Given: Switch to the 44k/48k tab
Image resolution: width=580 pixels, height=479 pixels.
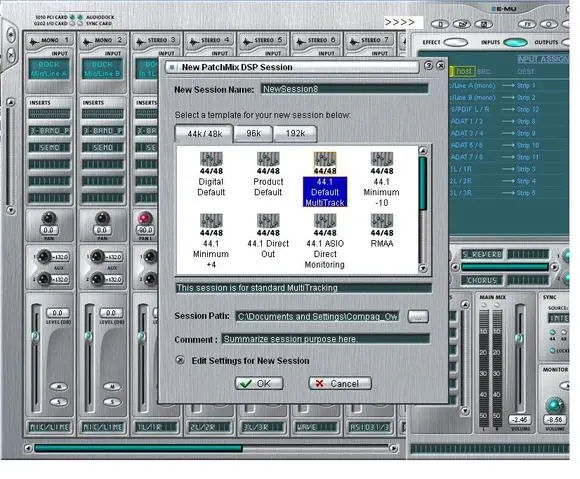Looking at the screenshot, I should [x=205, y=134].
